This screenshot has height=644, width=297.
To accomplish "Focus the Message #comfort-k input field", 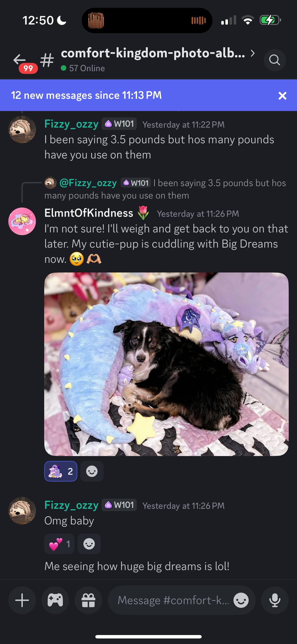I will click(x=174, y=600).
